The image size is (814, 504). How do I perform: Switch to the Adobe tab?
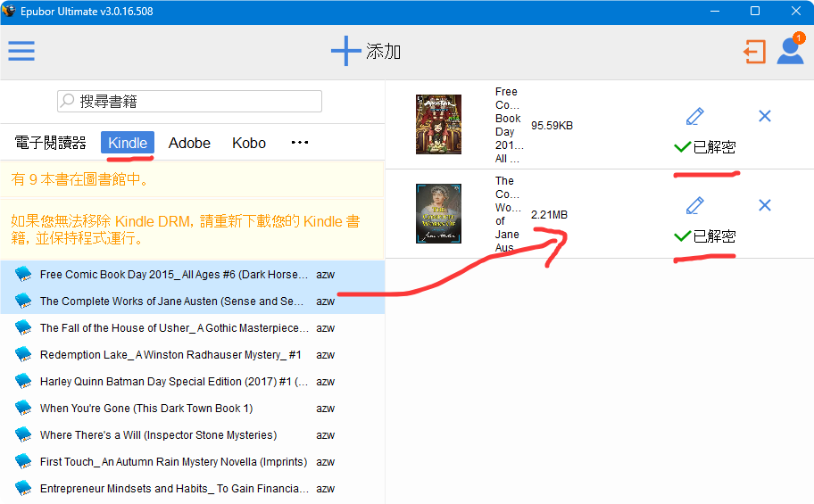coord(189,143)
